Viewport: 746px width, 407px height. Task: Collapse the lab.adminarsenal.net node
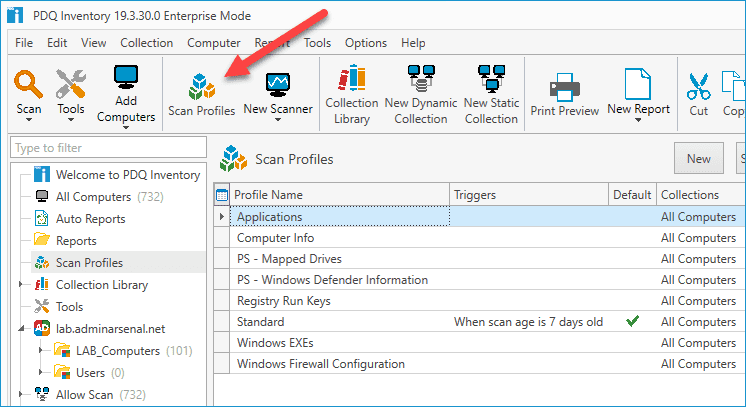coord(21,328)
